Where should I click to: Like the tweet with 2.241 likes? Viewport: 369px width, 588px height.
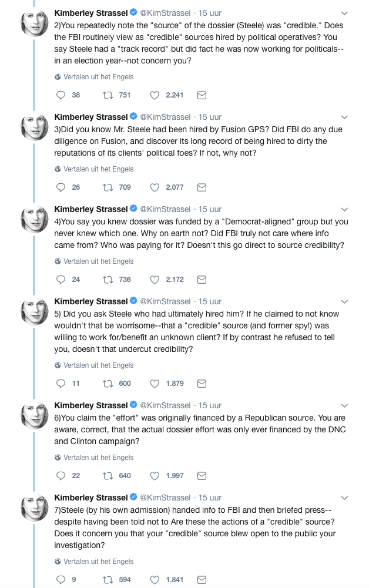(155, 95)
